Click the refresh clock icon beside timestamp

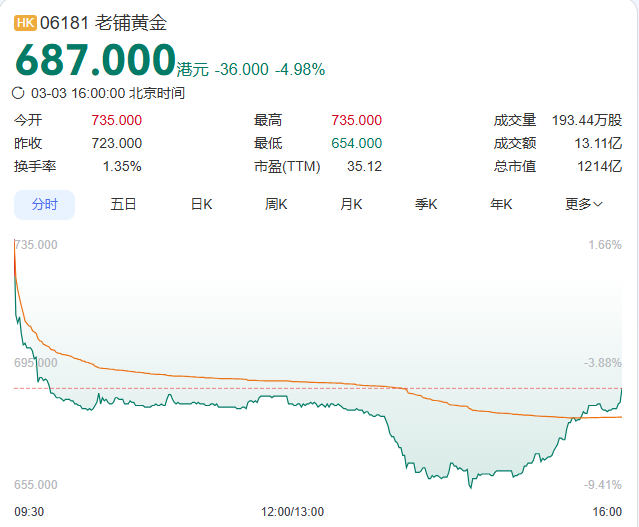[19, 93]
